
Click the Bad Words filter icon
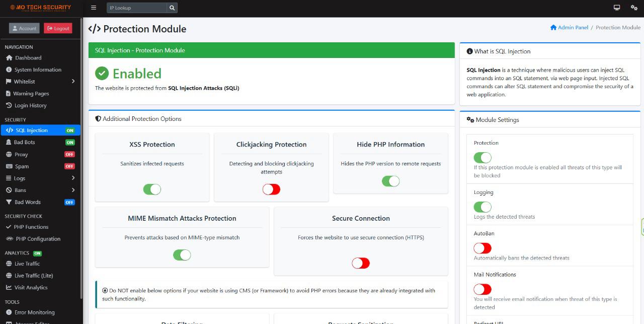click(9, 202)
